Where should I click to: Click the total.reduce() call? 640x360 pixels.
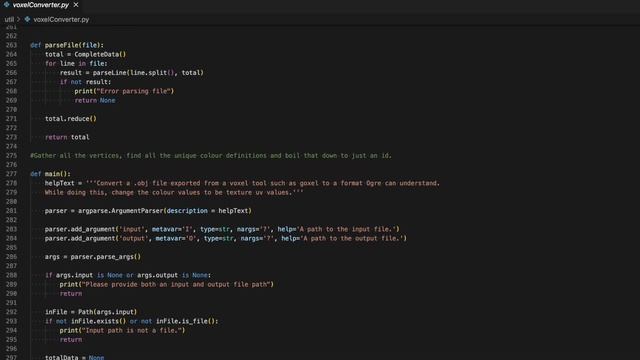coord(71,119)
